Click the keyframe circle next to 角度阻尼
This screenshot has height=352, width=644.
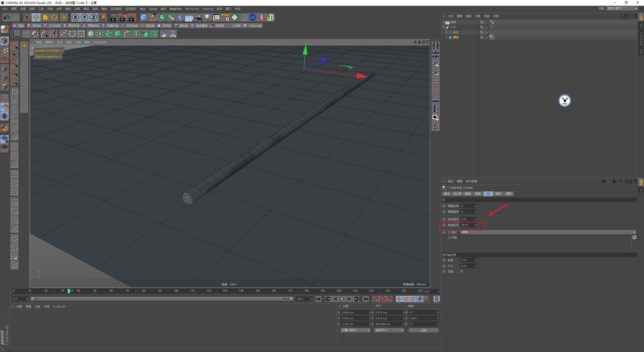pyautogui.click(x=444, y=225)
